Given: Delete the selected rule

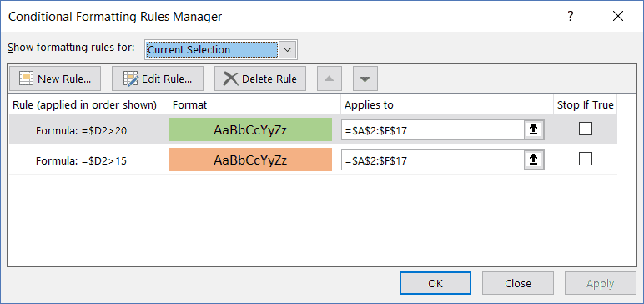Looking at the screenshot, I should 260,79.
